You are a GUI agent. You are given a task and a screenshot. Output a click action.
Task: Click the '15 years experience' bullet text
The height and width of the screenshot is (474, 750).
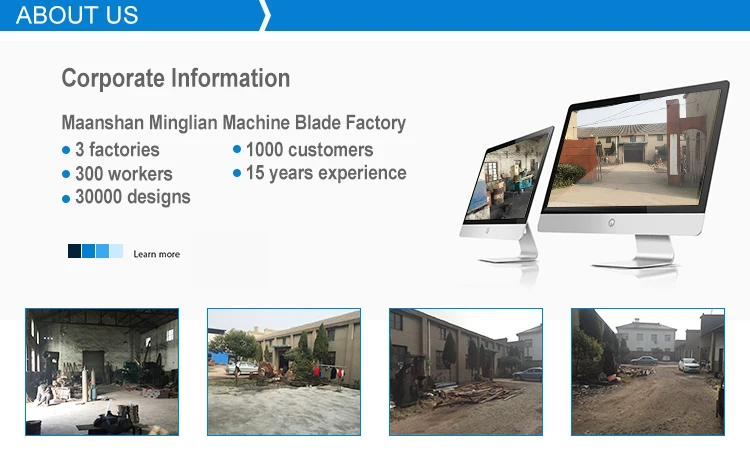tap(326, 173)
